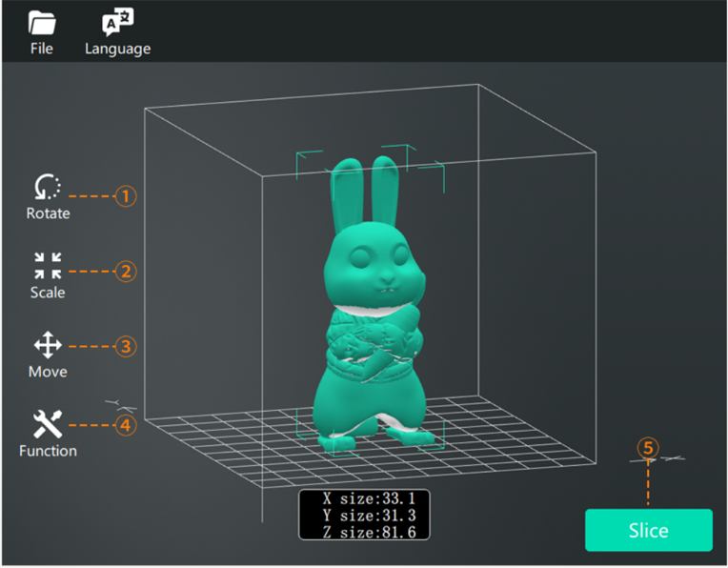This screenshot has height=568, width=728.
Task: Click orange callout number 2 beside Scale
Action: 126,271
